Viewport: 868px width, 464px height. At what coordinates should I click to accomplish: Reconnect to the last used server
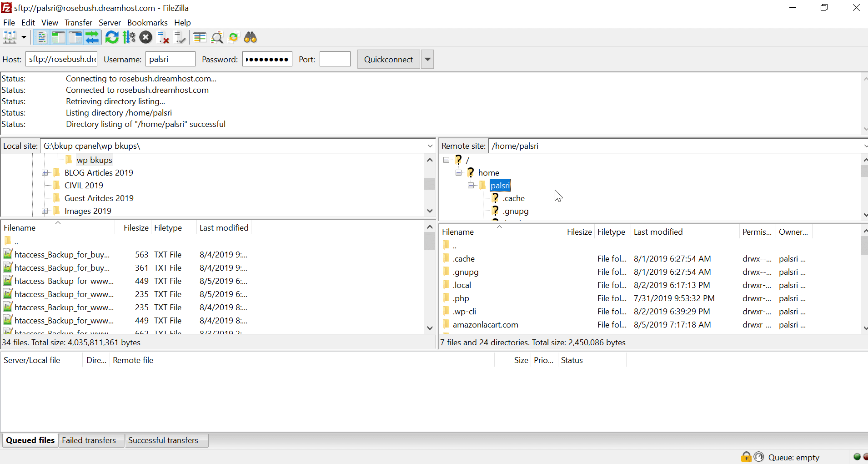[x=179, y=37]
